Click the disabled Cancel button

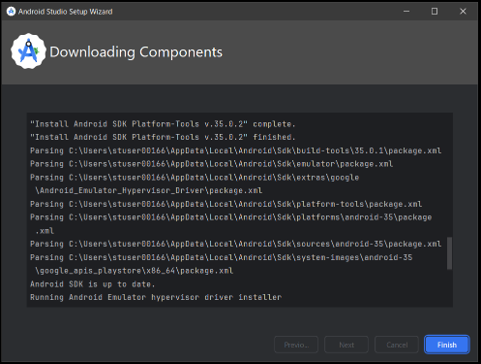[397, 345]
